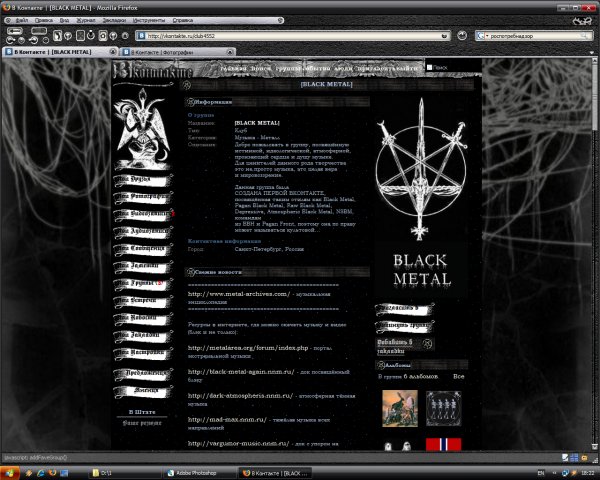Screen dimensions: 600x480
Task: Click the VKontakte gothic logo
Action: (153, 70)
